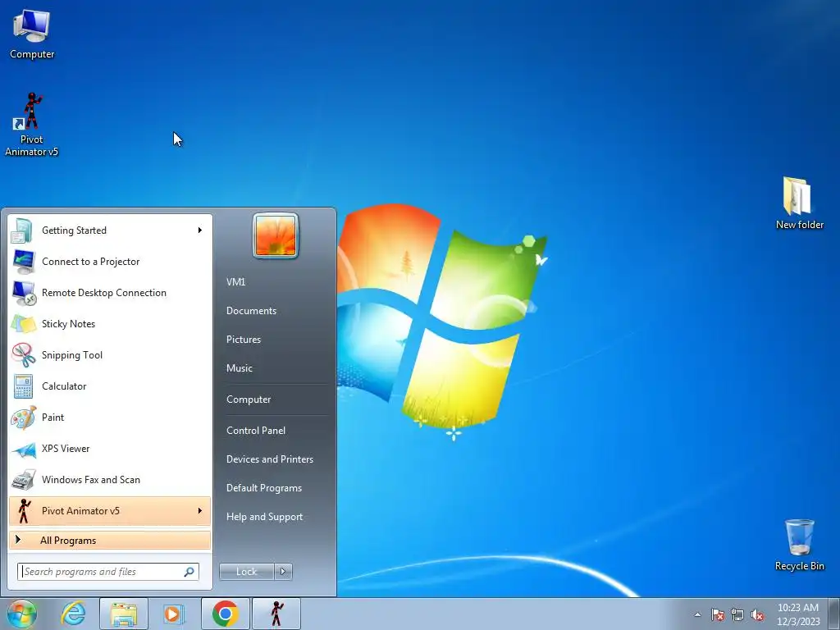The image size is (840, 630).
Task: Click the search magnifier icon in Start menu
Action: pos(189,572)
